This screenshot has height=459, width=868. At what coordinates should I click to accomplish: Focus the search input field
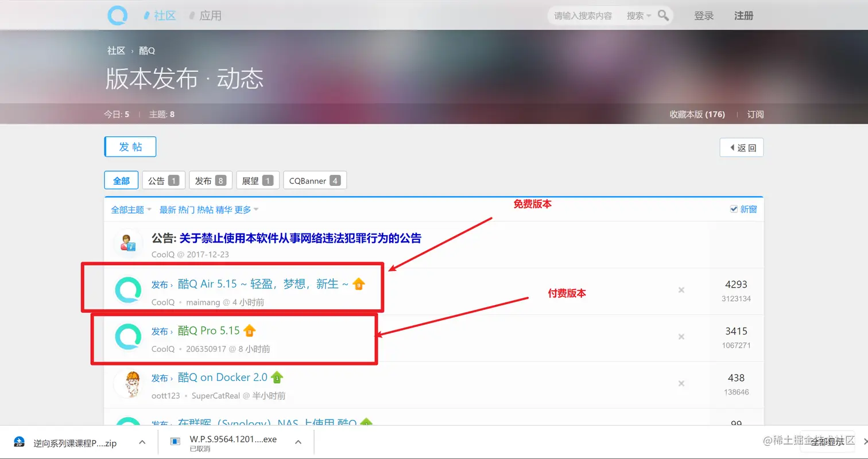coord(583,15)
